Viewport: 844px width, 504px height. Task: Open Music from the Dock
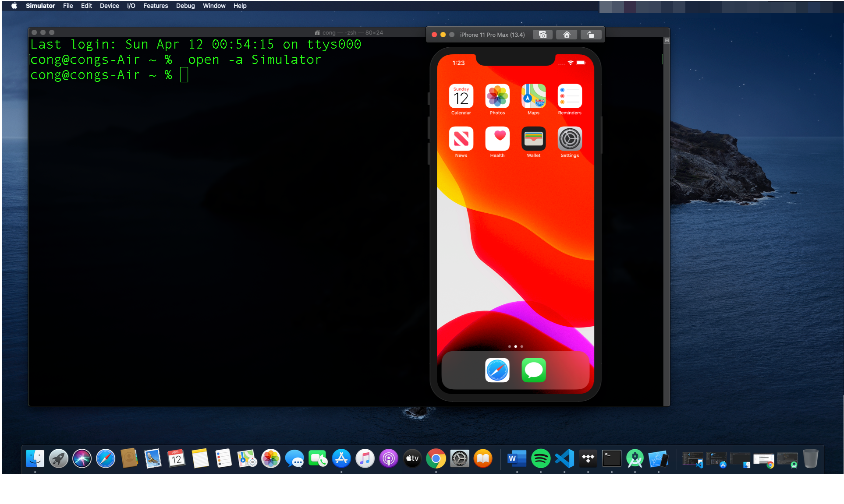pyautogui.click(x=365, y=459)
